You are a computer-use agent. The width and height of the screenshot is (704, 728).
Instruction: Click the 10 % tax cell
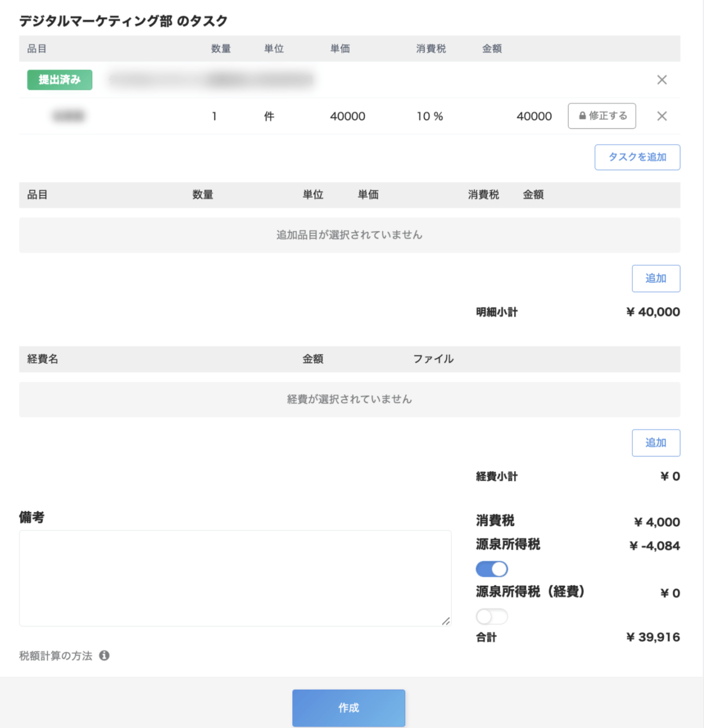430,116
